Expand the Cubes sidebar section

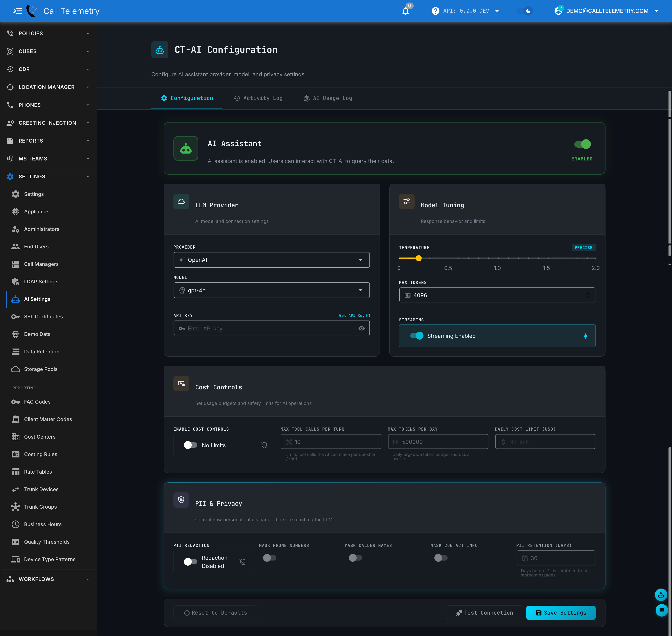(48, 51)
